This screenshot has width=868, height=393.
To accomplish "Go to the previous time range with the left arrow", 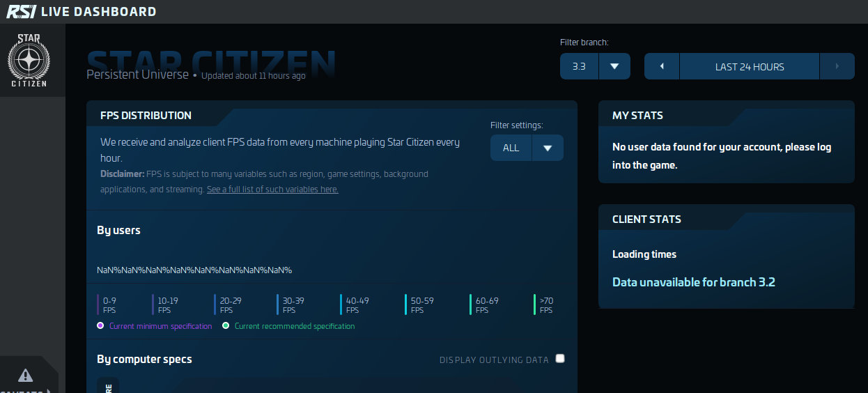I will 661,67.
